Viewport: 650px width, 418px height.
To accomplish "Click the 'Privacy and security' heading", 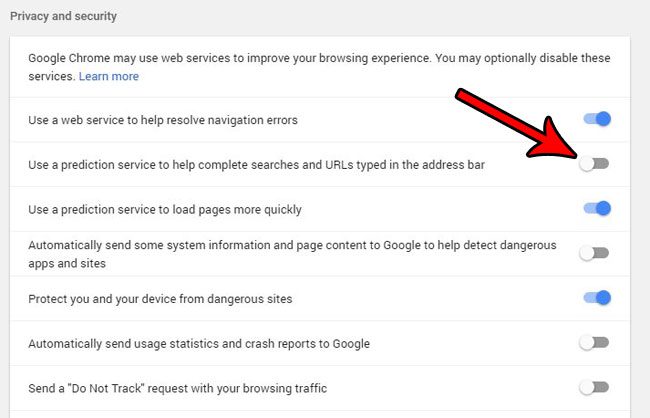I will point(63,16).
